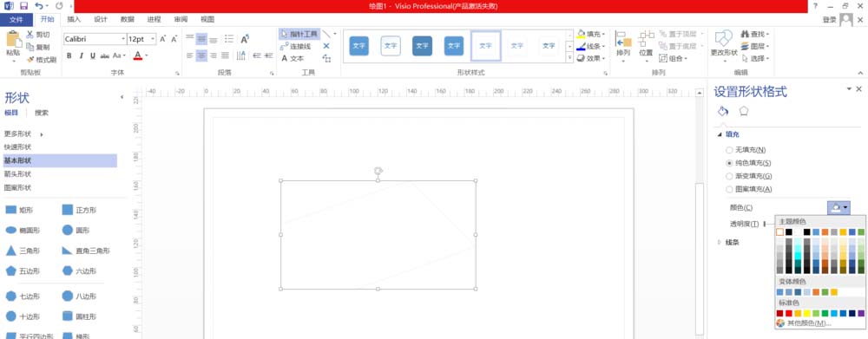Select the Pointer tool (指针工具)

pyautogui.click(x=299, y=34)
